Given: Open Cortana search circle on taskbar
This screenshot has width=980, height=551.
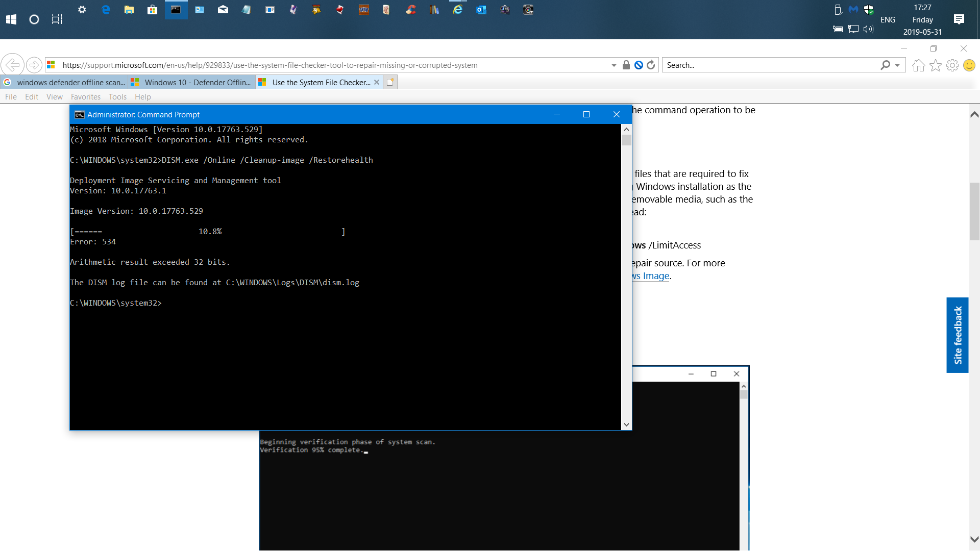Looking at the screenshot, I should tap(34, 19).
